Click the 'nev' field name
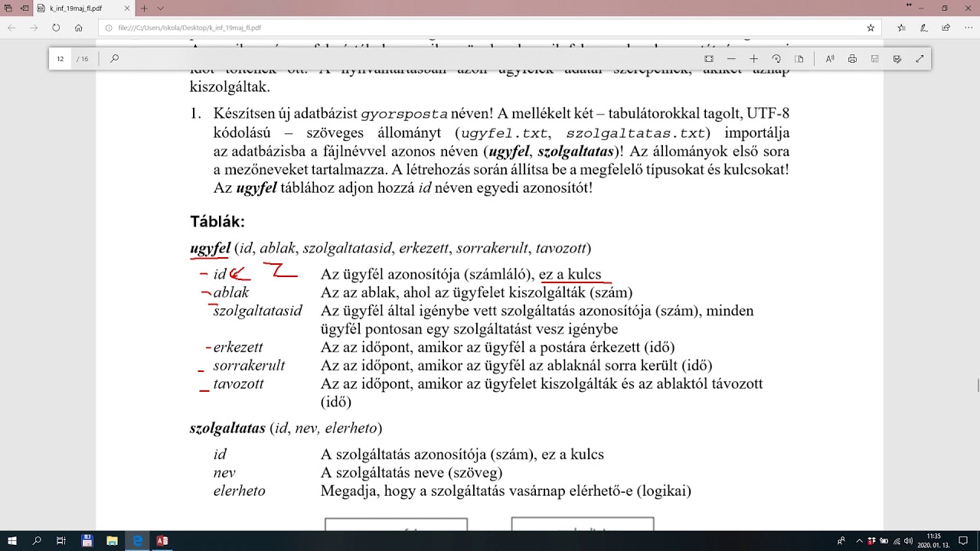This screenshot has height=551, width=980. tap(224, 473)
